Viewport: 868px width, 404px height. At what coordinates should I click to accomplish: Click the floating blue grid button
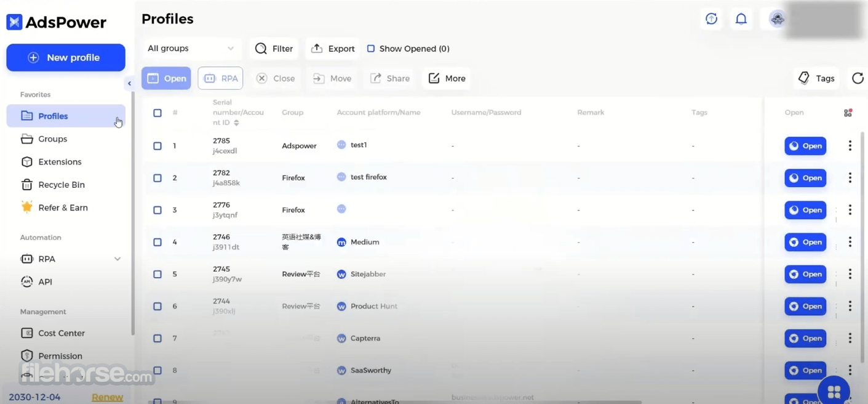click(x=834, y=392)
